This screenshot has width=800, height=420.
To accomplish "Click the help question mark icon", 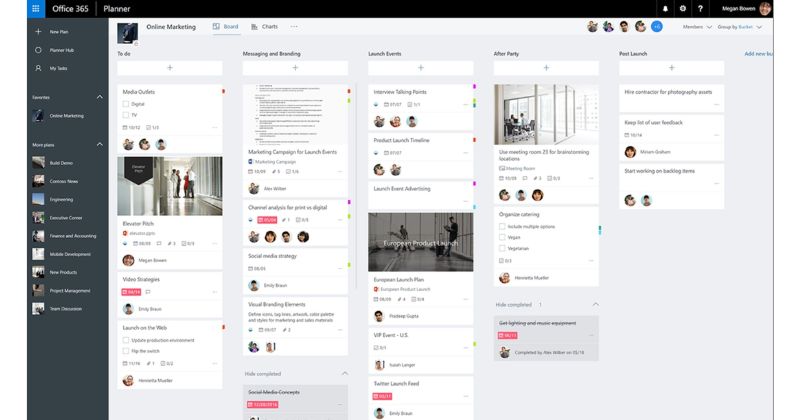I will click(x=700, y=9).
